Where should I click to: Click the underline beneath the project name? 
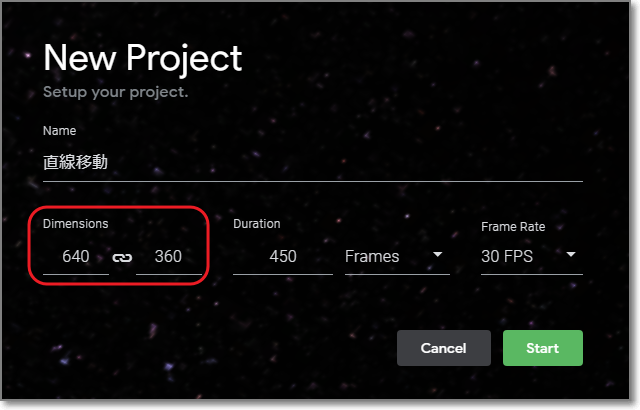click(x=312, y=181)
